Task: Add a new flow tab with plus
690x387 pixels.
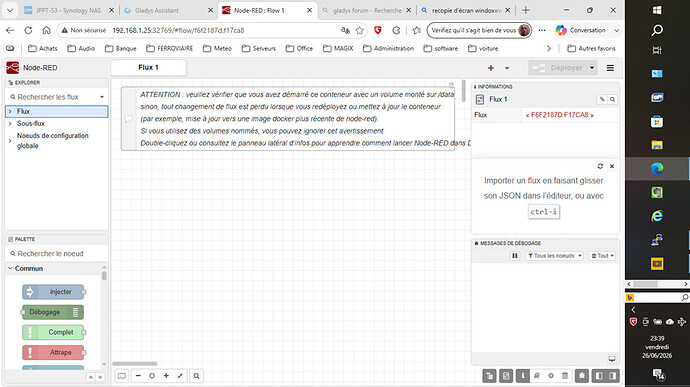Action: coord(491,68)
